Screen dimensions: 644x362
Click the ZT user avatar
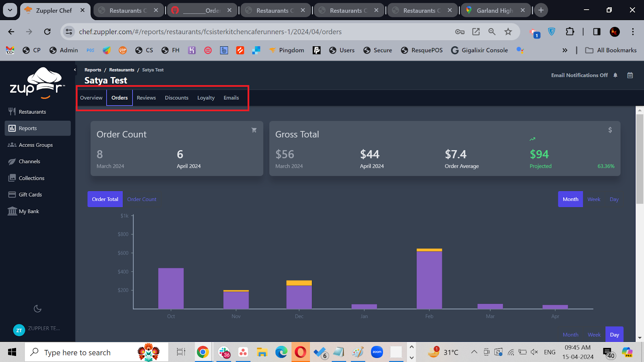click(19, 330)
